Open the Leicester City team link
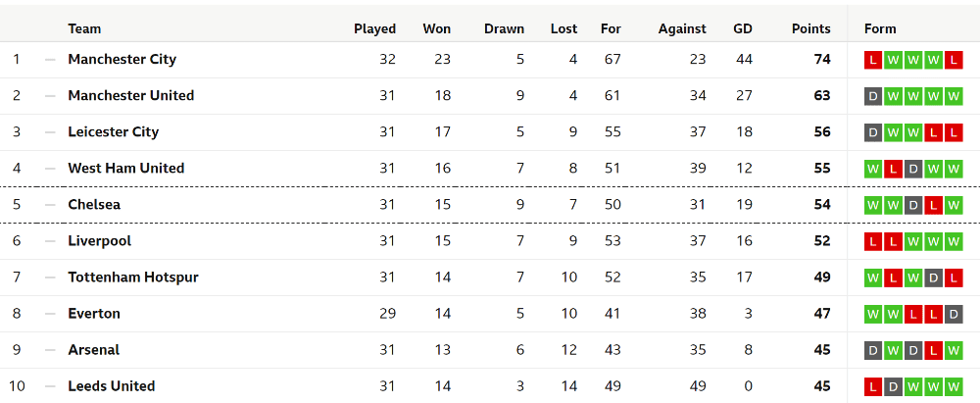Viewport: 980px width, 403px height. pos(113,132)
